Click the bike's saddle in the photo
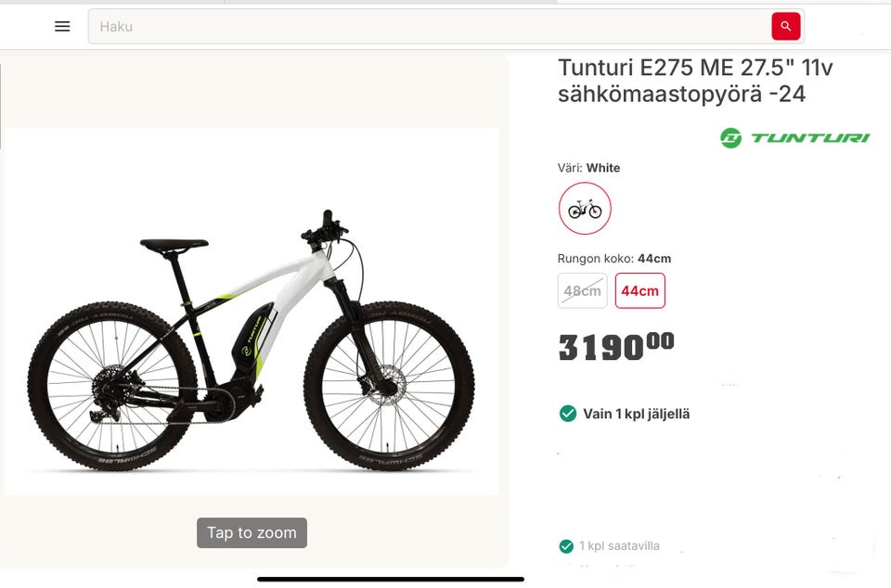Screen dimensions: 891x588 point(174,245)
